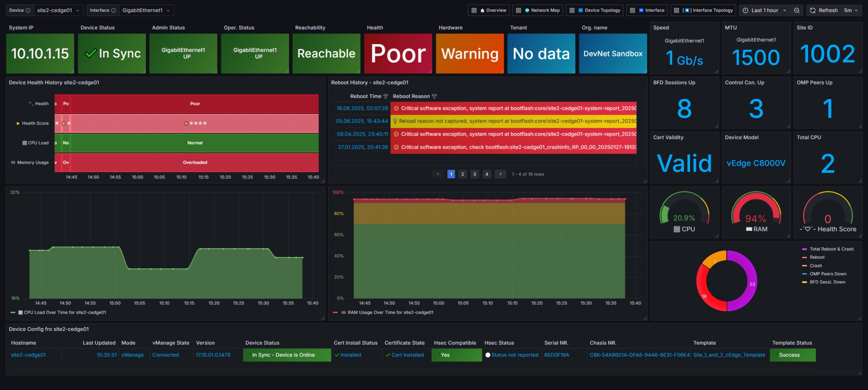Viewport: 868px width, 390px height.
Task: Click the Refresh dashboard icon
Action: [812, 10]
